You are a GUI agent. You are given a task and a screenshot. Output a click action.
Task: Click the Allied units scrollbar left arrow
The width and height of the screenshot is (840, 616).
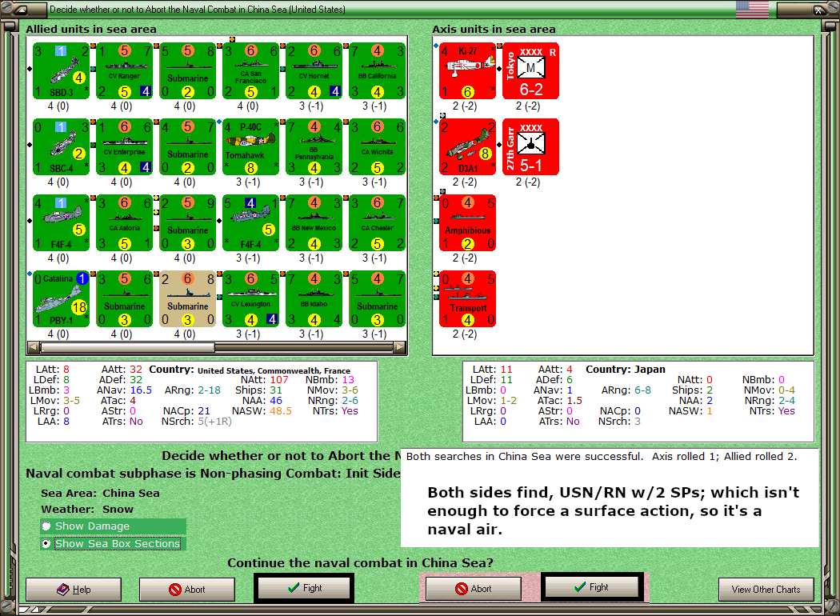(x=34, y=348)
